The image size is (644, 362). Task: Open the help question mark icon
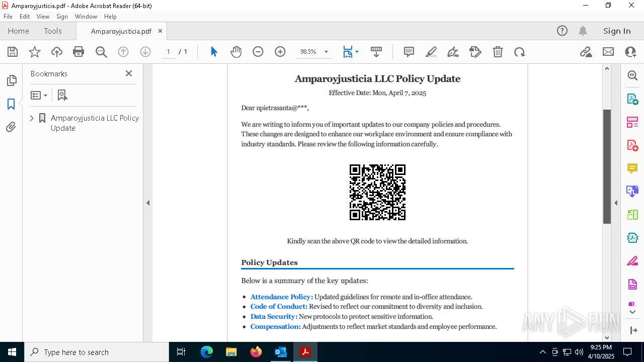[x=562, y=31]
